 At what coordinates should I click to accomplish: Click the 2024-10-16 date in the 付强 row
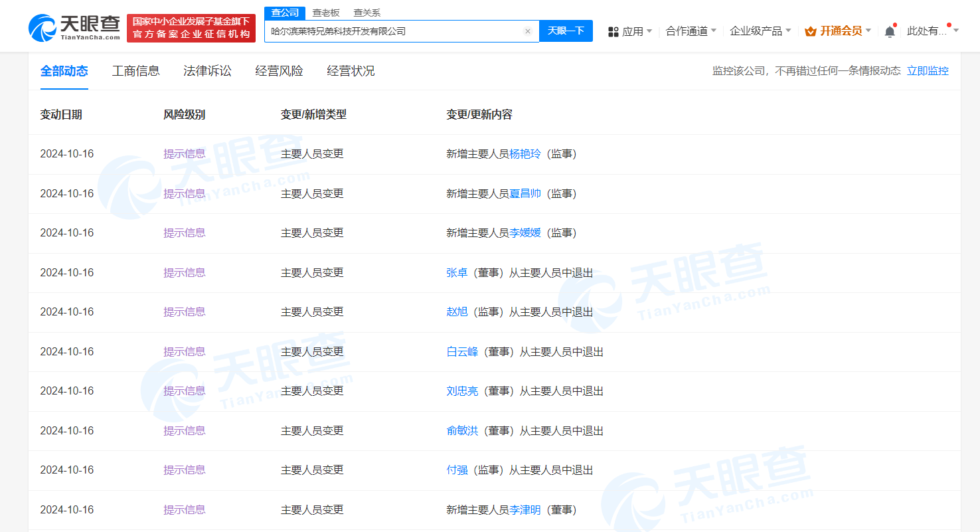pyautogui.click(x=67, y=470)
